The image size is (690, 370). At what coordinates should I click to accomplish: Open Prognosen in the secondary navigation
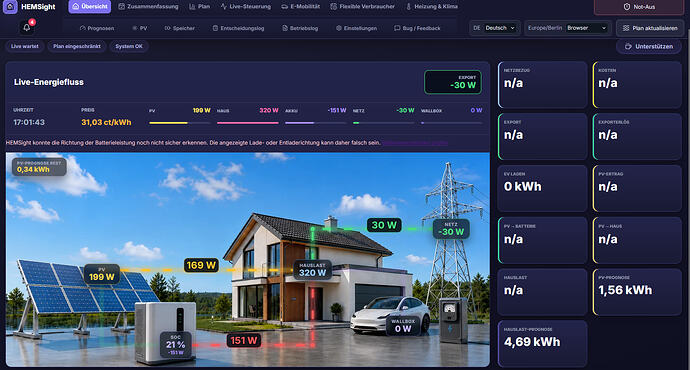(x=97, y=28)
